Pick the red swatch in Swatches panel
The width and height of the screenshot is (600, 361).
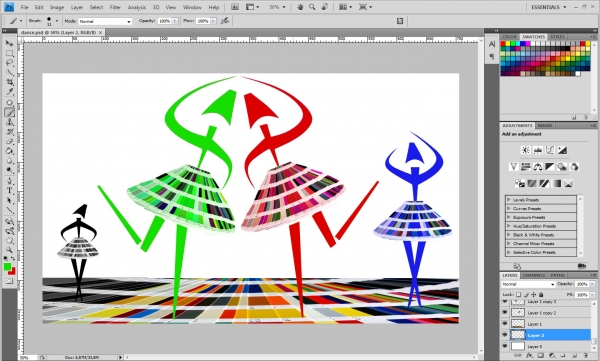pos(503,44)
